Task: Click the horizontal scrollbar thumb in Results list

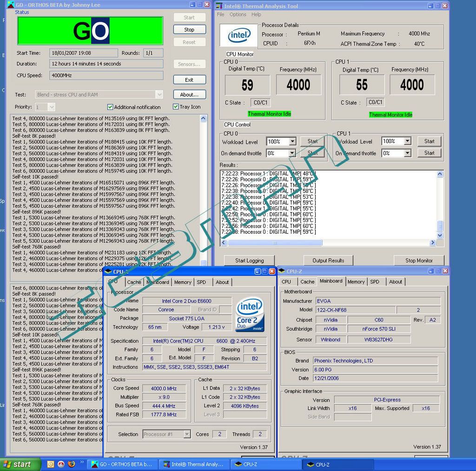Action: point(275,242)
